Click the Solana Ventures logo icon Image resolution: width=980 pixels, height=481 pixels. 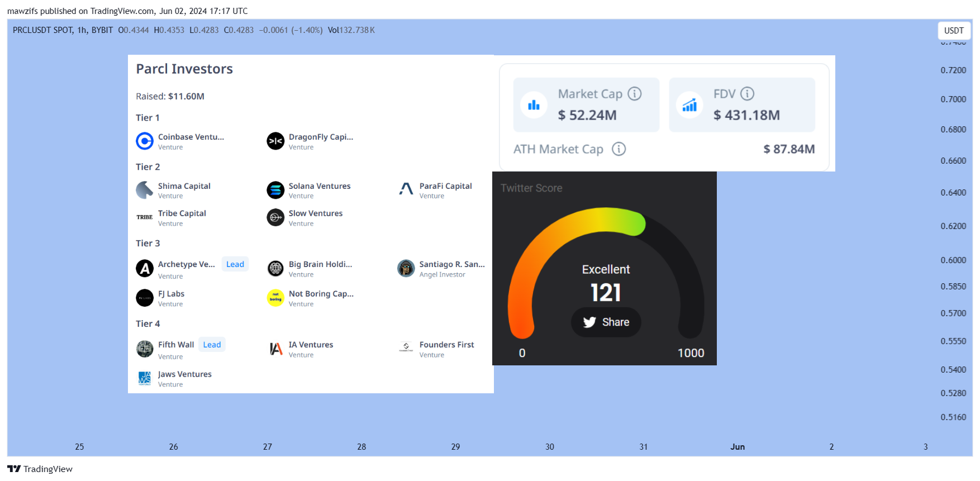pyautogui.click(x=275, y=190)
